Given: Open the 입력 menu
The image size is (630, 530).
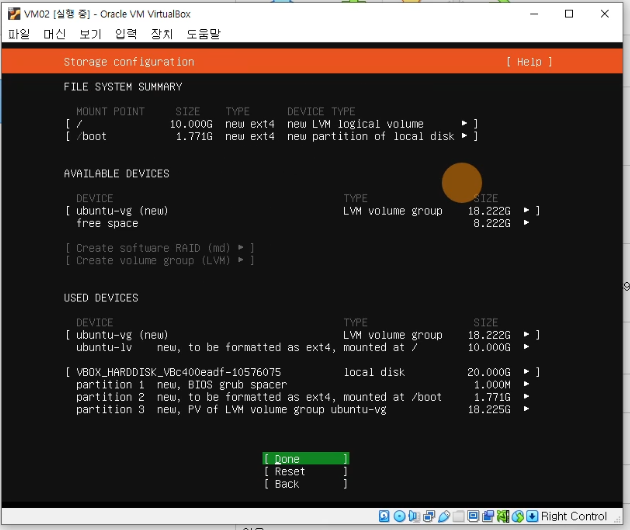Looking at the screenshot, I should tap(126, 34).
